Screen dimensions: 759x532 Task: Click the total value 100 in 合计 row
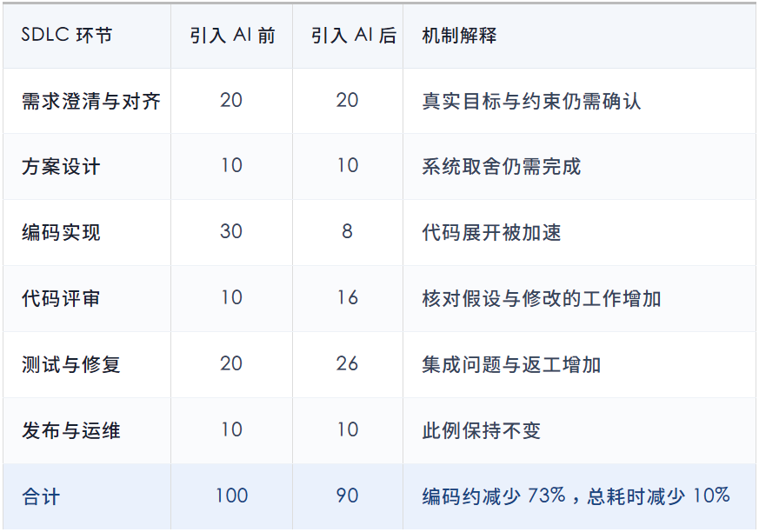[x=231, y=495]
